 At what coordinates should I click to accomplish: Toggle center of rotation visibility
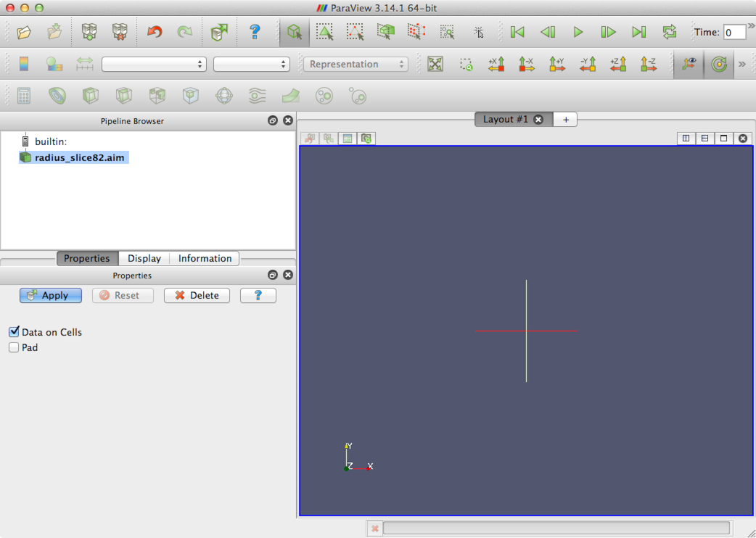click(719, 64)
